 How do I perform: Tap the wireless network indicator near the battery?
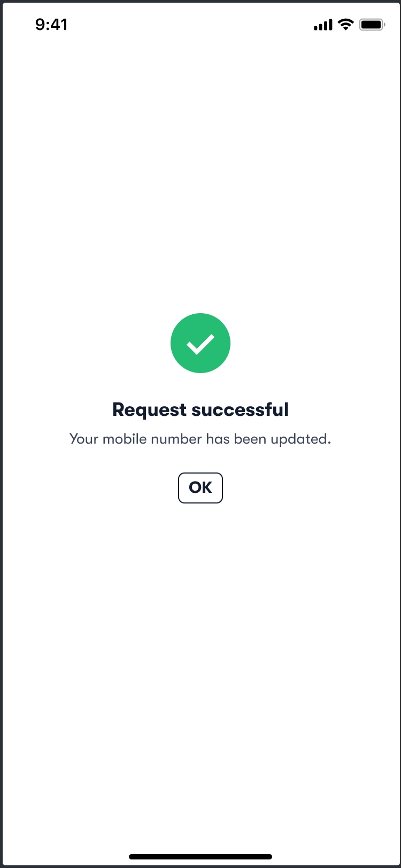pyautogui.click(x=346, y=25)
